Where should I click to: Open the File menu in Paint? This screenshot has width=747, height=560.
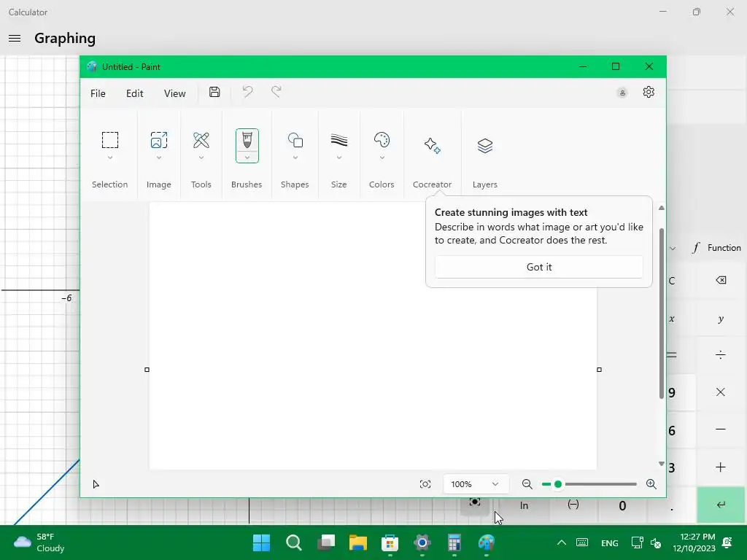(x=98, y=93)
